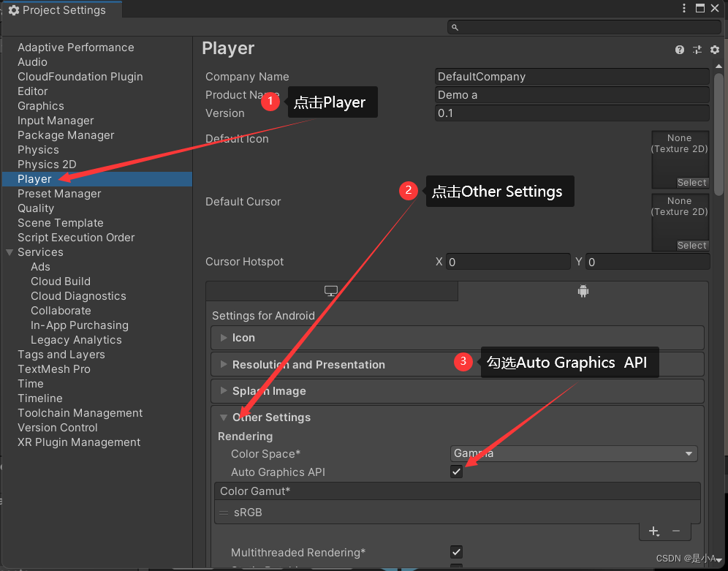The image size is (728, 571).
Task: Open the Editor settings category
Action: (x=32, y=91)
